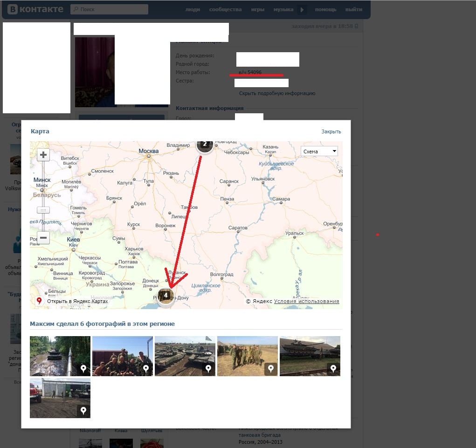Click the в/ч 54096 workplace link
Screen dimensions: 476x448
point(250,72)
